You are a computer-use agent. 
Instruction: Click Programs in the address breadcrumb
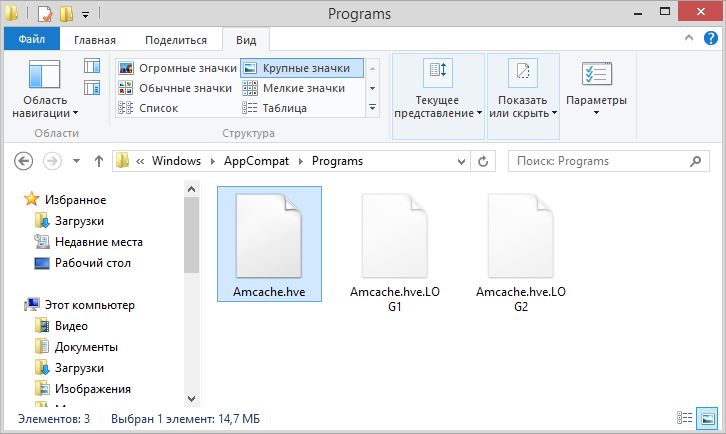coord(338,161)
